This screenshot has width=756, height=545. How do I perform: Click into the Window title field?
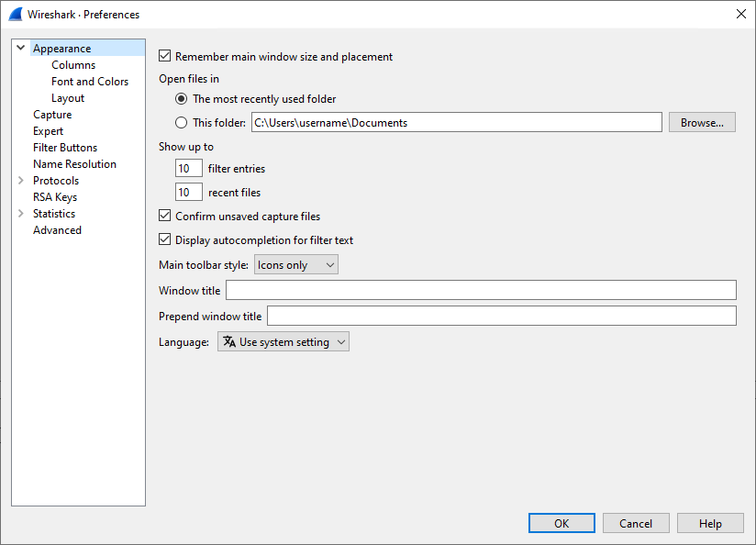(481, 291)
